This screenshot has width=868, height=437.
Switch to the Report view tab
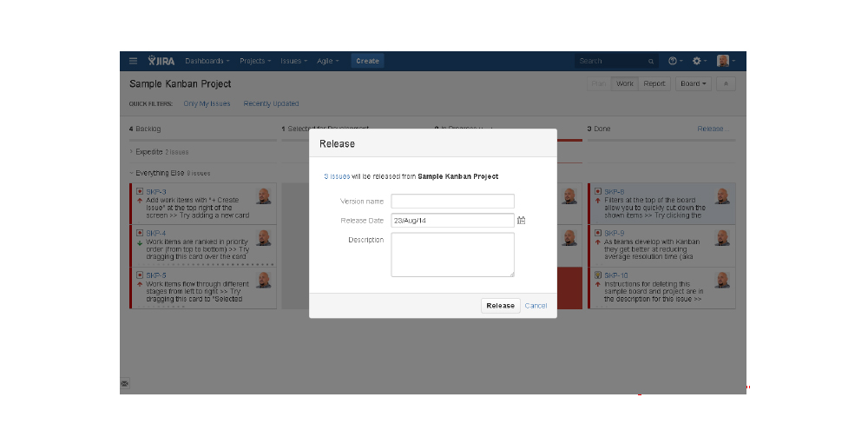point(654,84)
